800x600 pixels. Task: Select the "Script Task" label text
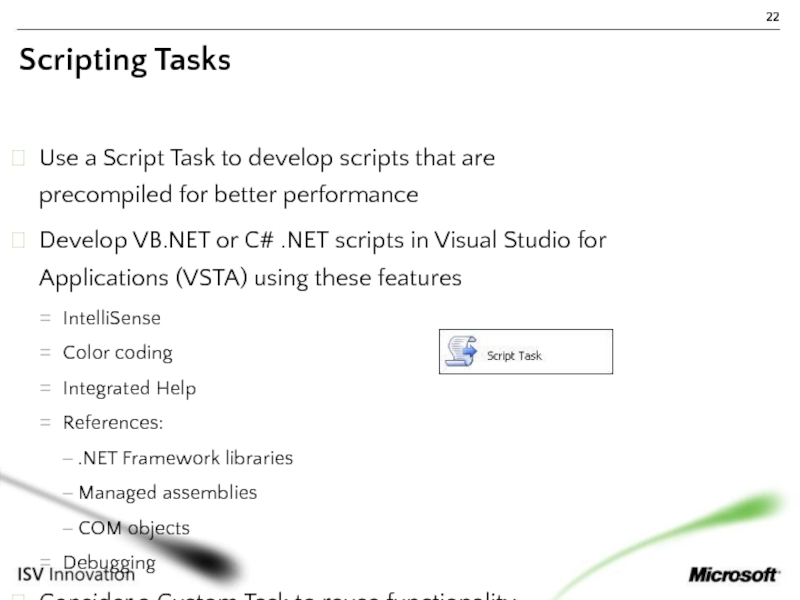click(x=514, y=355)
